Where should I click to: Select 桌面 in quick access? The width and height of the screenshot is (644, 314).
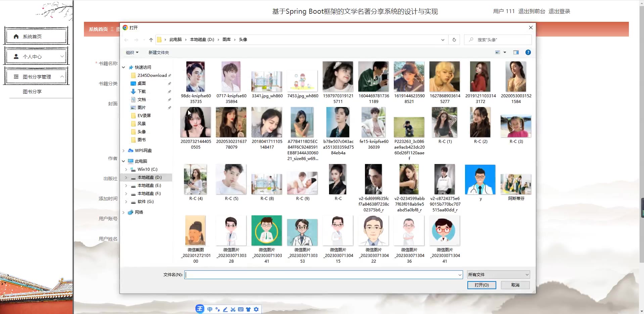coord(138,84)
